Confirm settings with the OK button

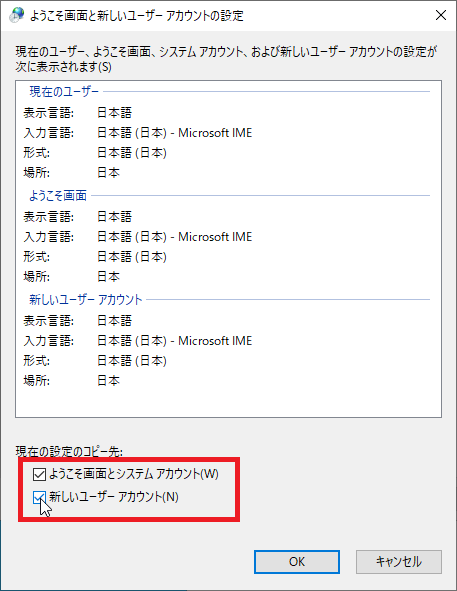[297, 562]
